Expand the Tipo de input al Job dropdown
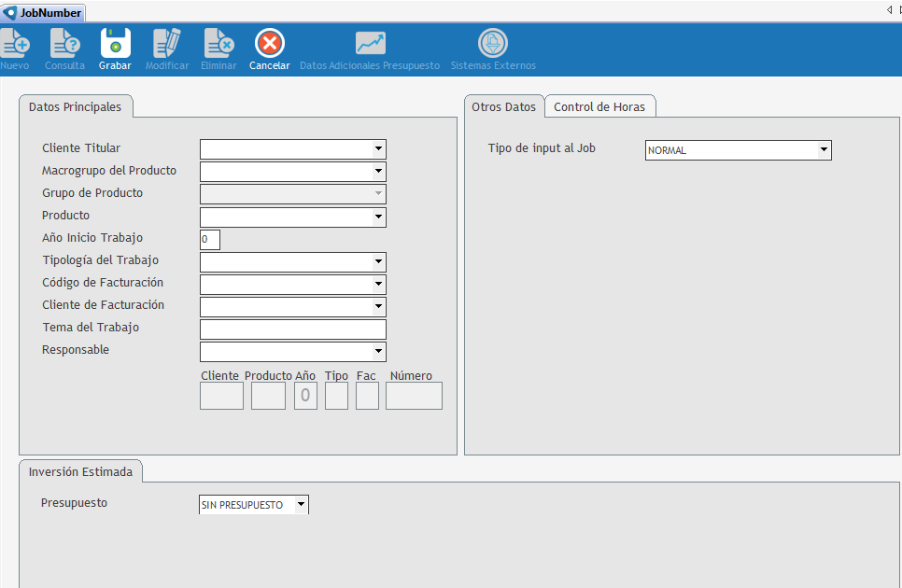 click(x=824, y=150)
